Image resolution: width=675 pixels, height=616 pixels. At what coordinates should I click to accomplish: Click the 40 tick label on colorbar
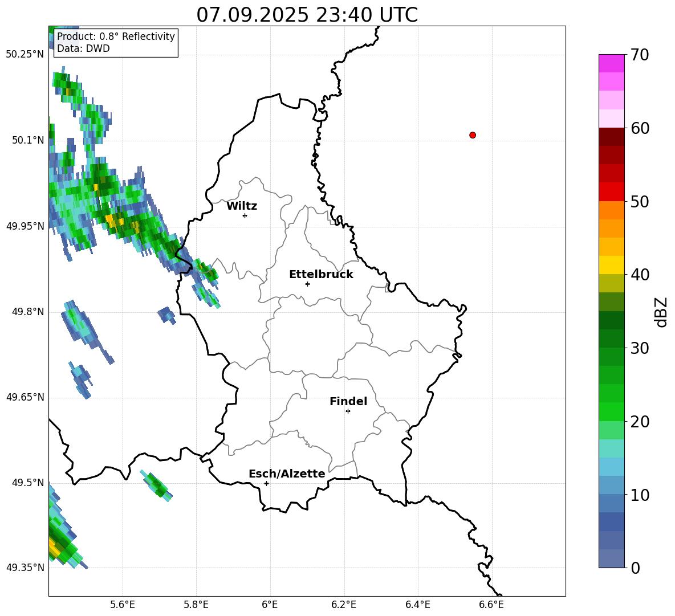coord(639,275)
